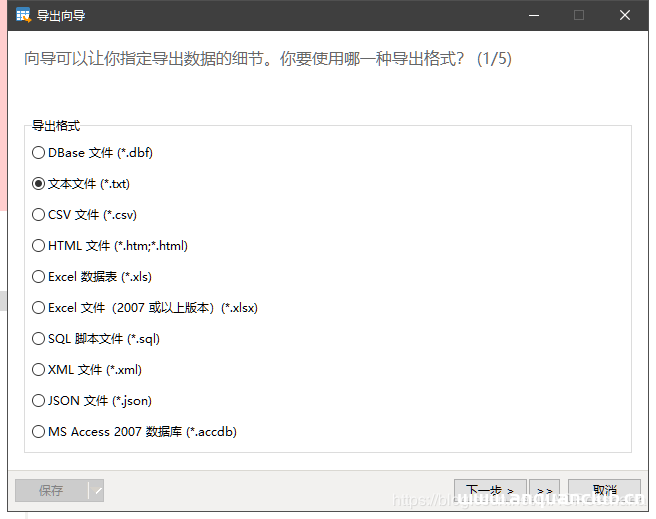
Task: Click the export wizard title bar icon
Action: (x=23, y=15)
